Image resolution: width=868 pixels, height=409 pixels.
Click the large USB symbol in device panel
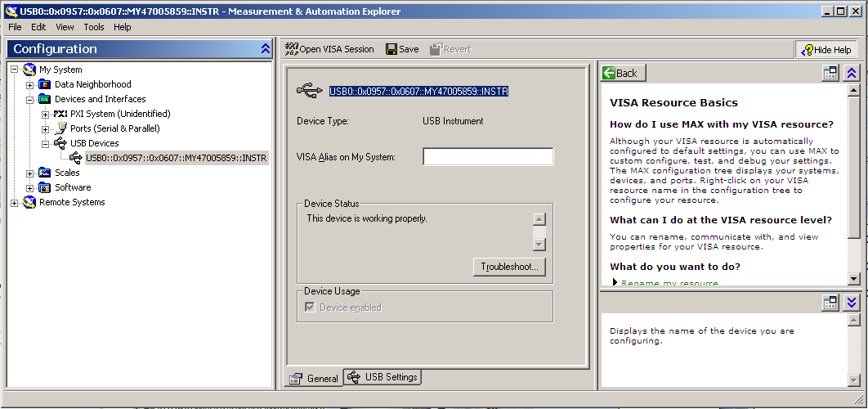point(310,91)
